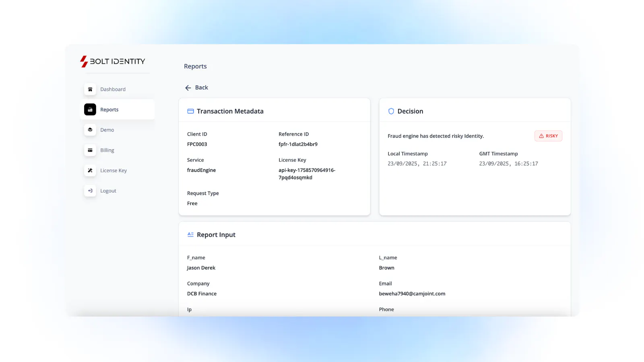Click the F_name value Jason Derek

point(201,268)
